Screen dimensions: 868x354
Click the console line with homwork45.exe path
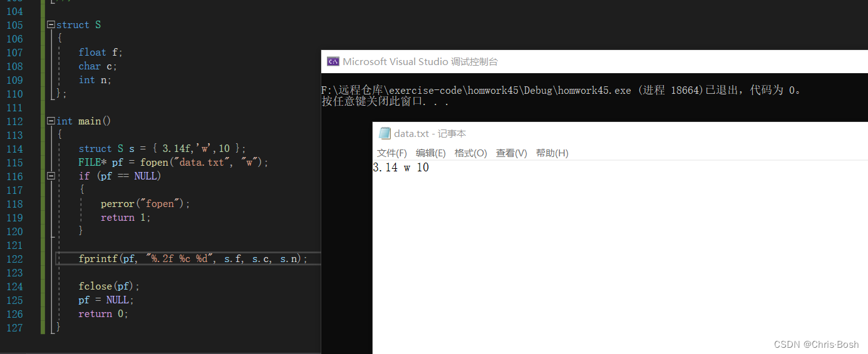point(561,90)
